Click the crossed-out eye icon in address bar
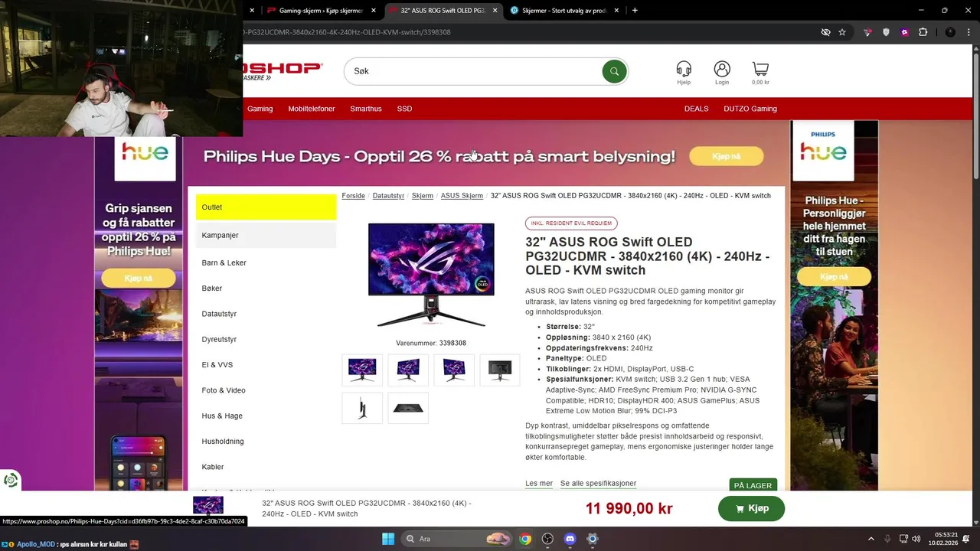Screen dimensions: 980x551 coord(825,32)
